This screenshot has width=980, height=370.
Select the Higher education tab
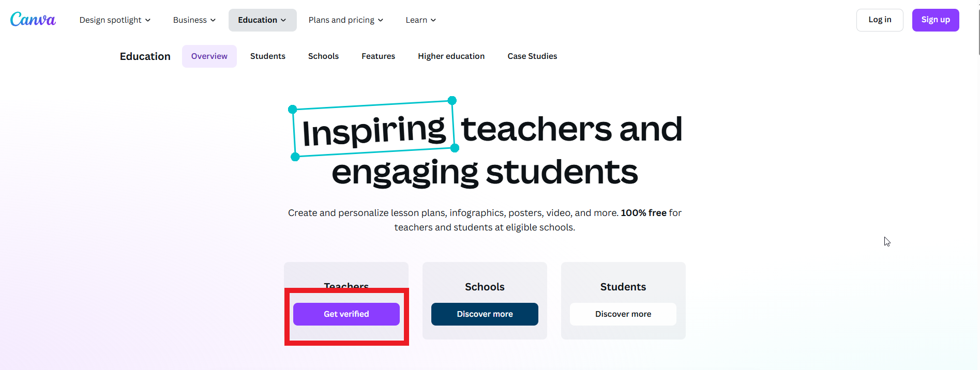tap(451, 56)
